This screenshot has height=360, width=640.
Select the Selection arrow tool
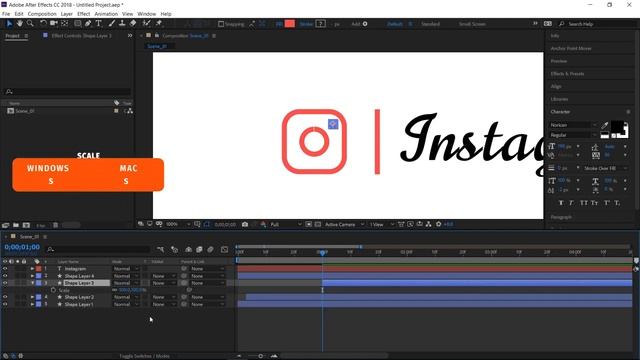pyautogui.click(x=9, y=24)
